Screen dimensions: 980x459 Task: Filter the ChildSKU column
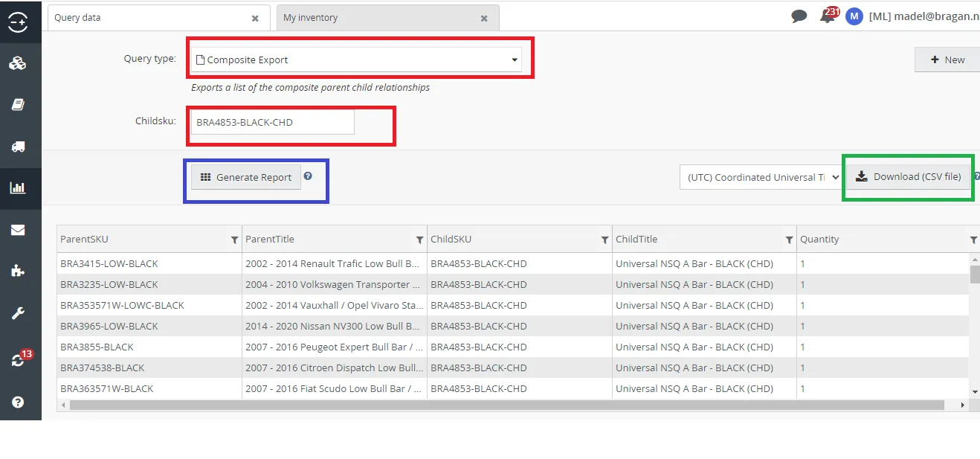605,240
